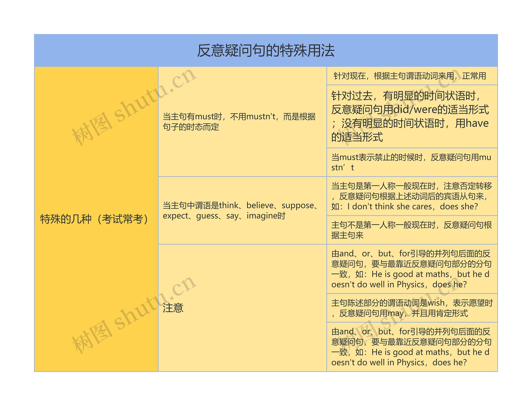
Task: Select the cell 当主句是第一人称一般现在时
Action: [x=412, y=196]
